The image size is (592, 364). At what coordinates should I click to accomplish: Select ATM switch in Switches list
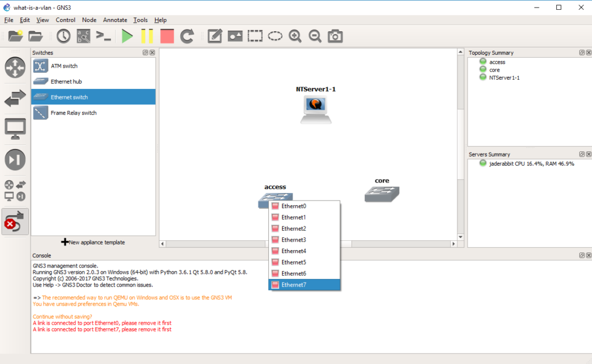coord(93,66)
